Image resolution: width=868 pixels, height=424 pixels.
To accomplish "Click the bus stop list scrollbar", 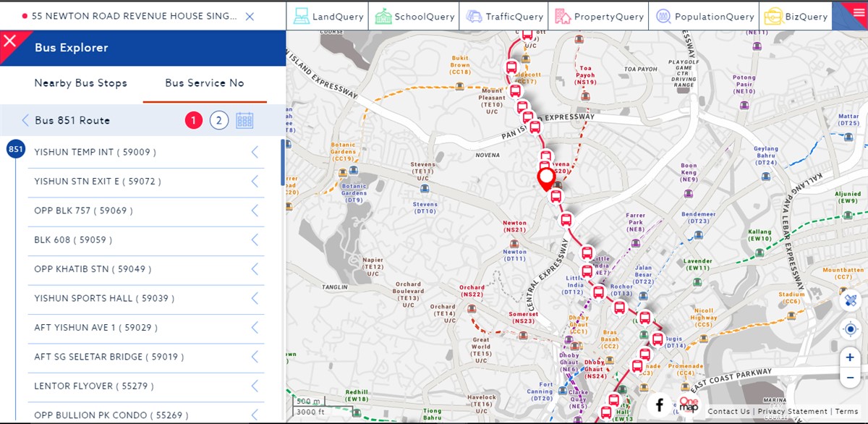I will (282, 164).
